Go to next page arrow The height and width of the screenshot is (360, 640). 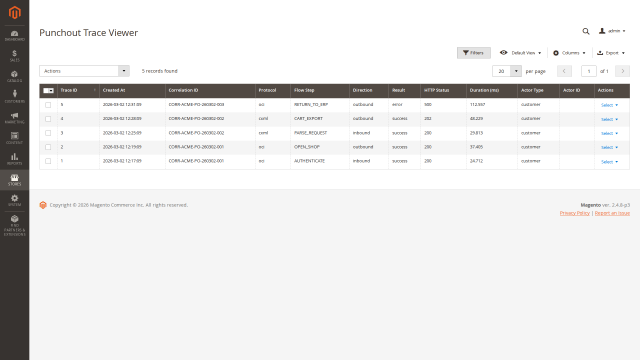click(x=622, y=71)
